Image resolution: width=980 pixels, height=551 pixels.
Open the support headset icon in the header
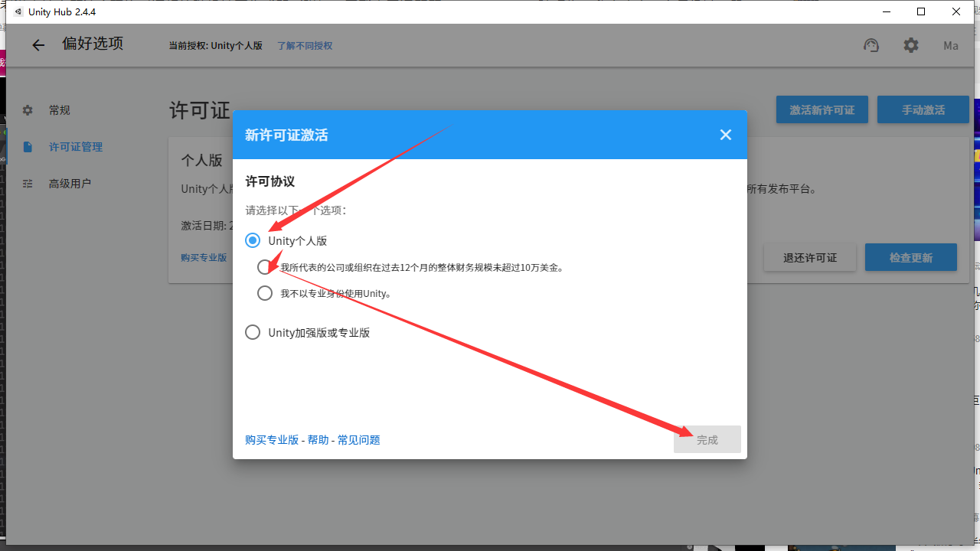coord(871,45)
